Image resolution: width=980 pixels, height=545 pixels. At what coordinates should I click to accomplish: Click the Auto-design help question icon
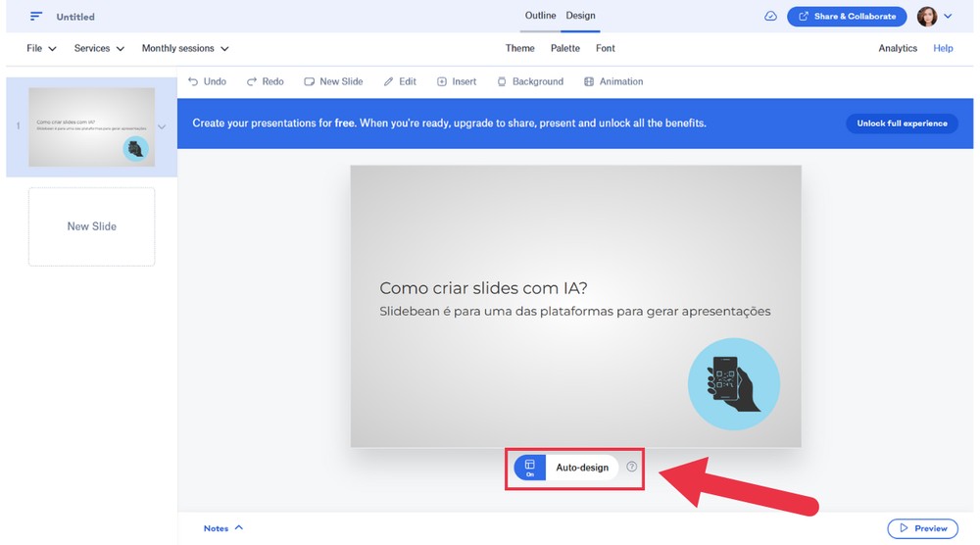pos(632,467)
